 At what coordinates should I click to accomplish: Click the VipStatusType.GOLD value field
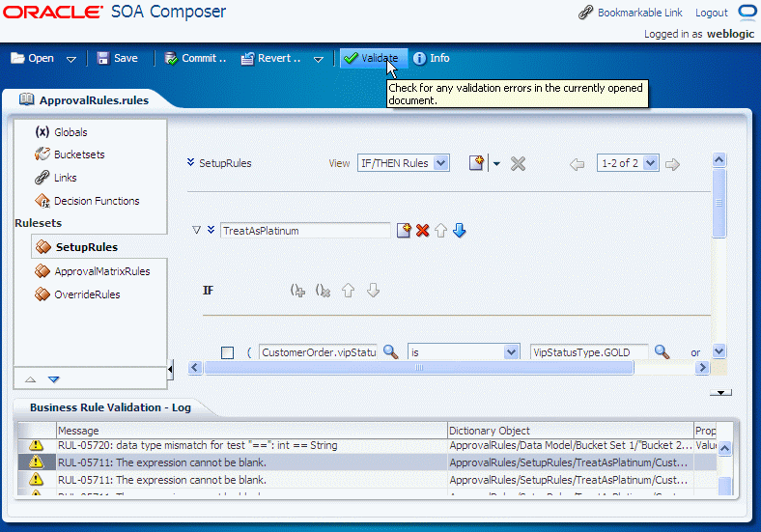tap(589, 352)
